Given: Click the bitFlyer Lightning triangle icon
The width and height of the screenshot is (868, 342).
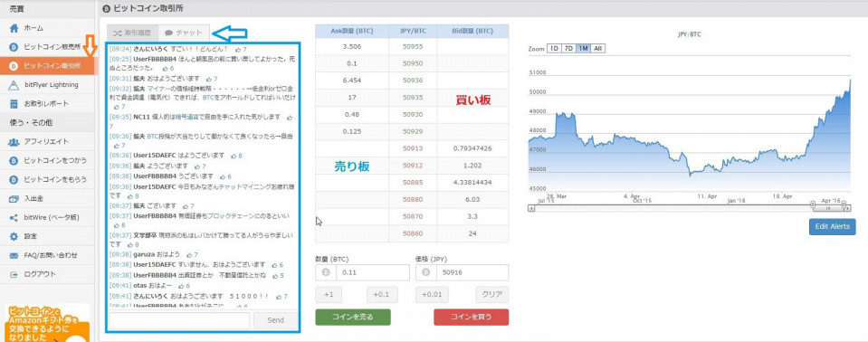Looking at the screenshot, I should 14,85.
